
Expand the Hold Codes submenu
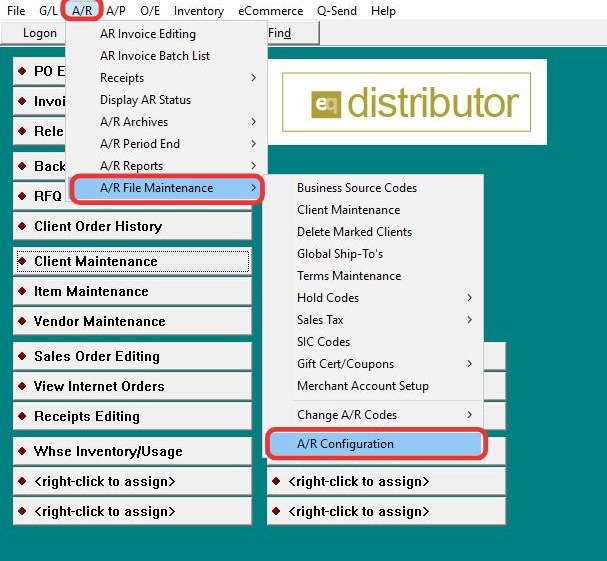click(373, 298)
